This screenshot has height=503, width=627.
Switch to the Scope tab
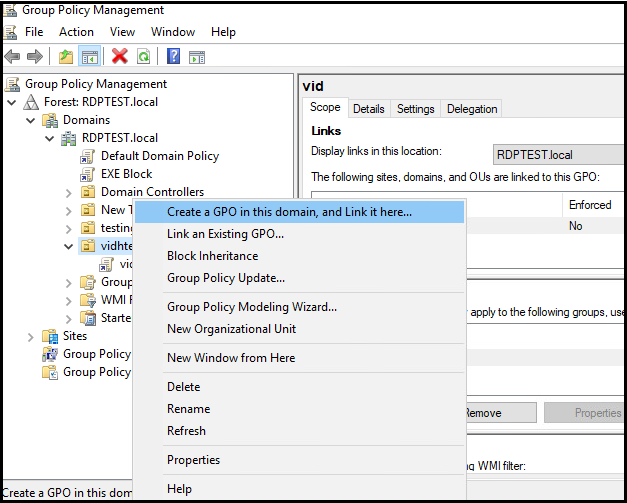tap(325, 108)
